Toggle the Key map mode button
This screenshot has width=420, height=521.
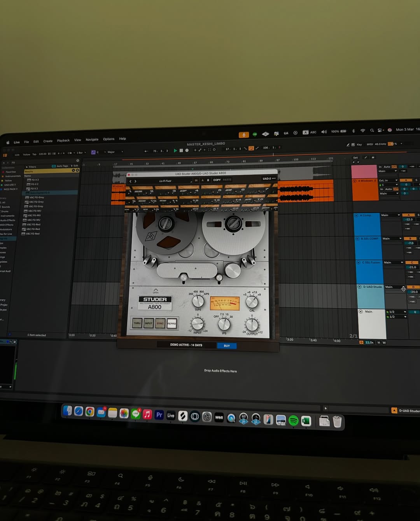pos(359,144)
